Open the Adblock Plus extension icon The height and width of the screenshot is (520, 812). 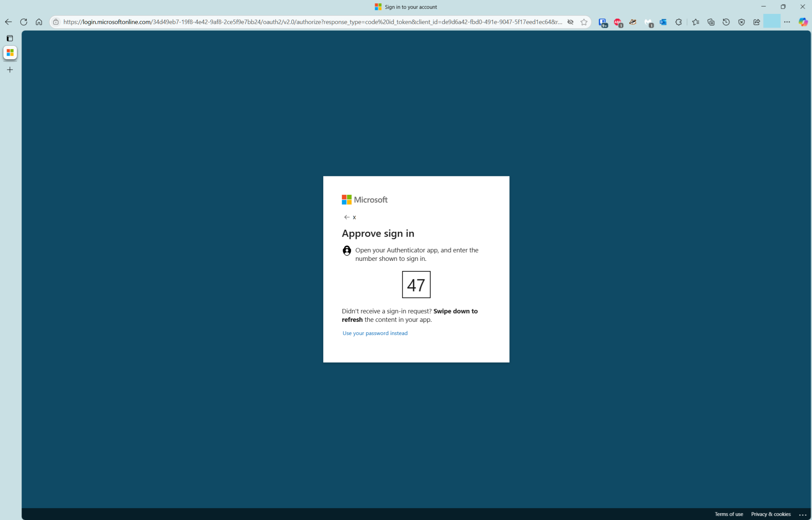pos(618,23)
